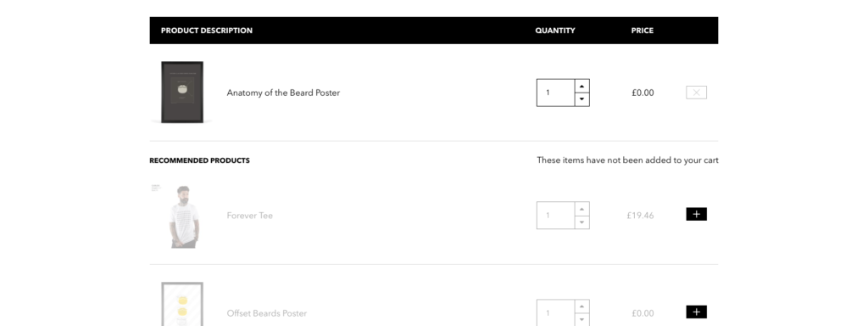
Task: Open Anatomy of the Beard Poster product thumbnail
Action: 182,92
